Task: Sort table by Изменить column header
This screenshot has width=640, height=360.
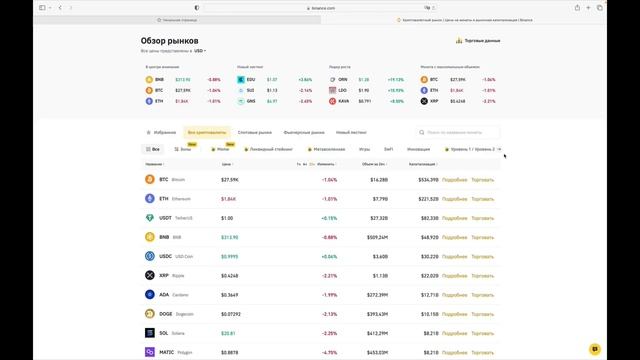Action: tap(326, 164)
